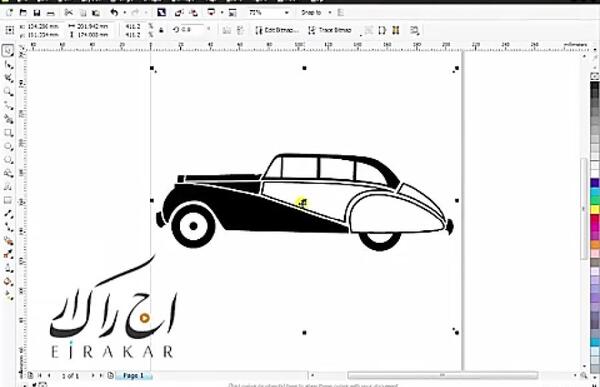
Task: Click the Copy icon
Action: click(x=83, y=13)
